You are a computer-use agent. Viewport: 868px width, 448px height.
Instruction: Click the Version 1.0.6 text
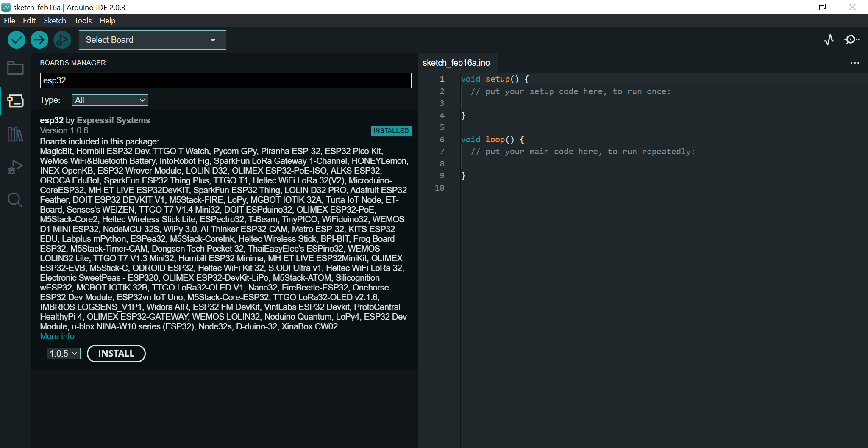[64, 130]
